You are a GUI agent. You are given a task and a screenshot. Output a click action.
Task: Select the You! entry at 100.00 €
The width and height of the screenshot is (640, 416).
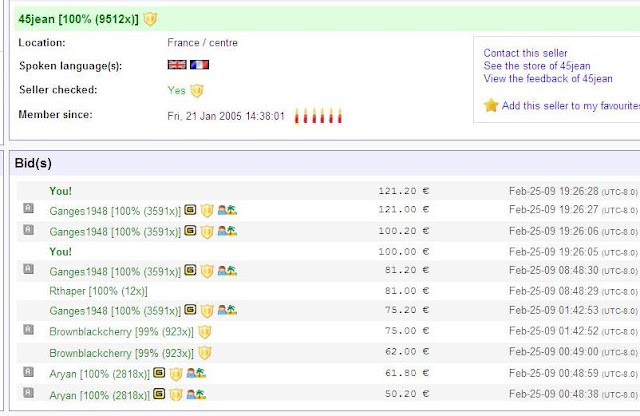(60, 251)
